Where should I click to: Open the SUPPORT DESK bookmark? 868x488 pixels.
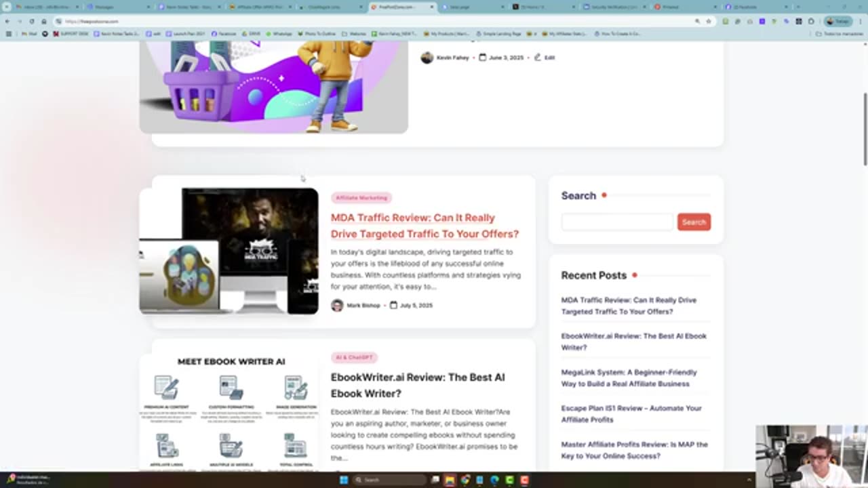click(71, 33)
